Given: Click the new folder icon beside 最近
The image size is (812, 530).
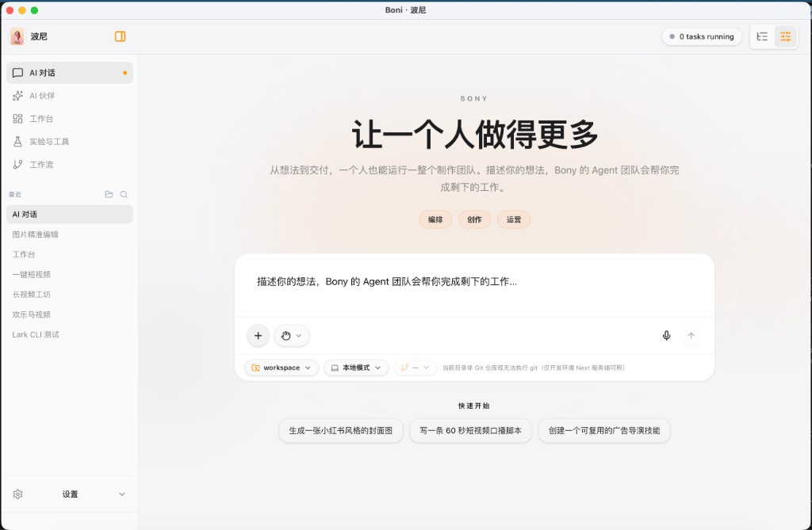Looking at the screenshot, I should (x=109, y=194).
